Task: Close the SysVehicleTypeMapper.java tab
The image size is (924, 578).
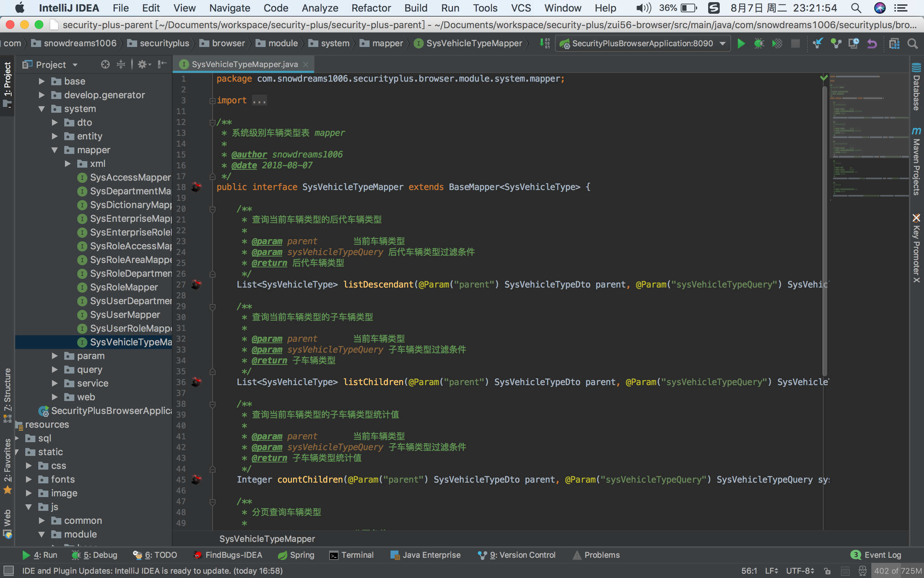Action: click(x=305, y=65)
